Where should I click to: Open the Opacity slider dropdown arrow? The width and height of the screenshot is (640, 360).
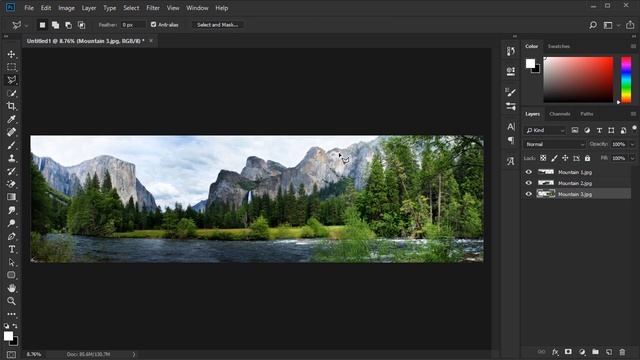632,144
